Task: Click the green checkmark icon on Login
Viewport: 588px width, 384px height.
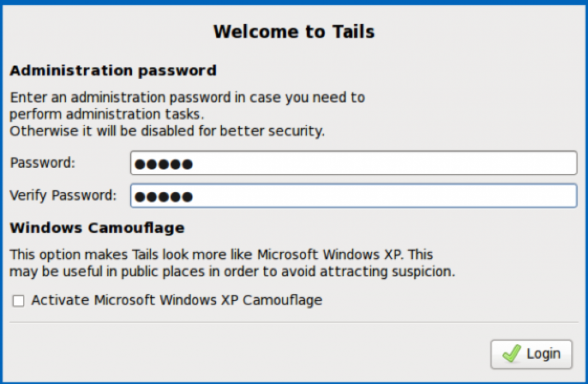Action: click(510, 354)
